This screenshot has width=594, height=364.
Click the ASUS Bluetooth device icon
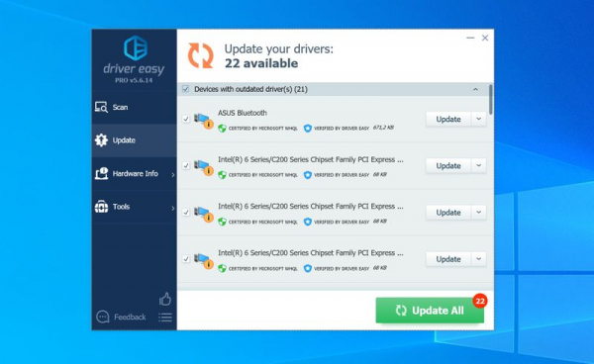tap(204, 120)
